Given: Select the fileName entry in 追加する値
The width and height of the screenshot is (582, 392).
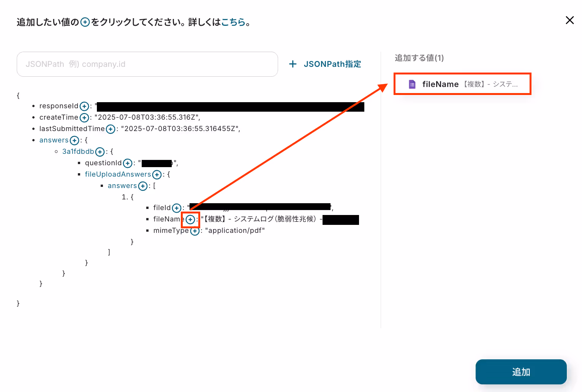Looking at the screenshot, I should pos(462,84).
